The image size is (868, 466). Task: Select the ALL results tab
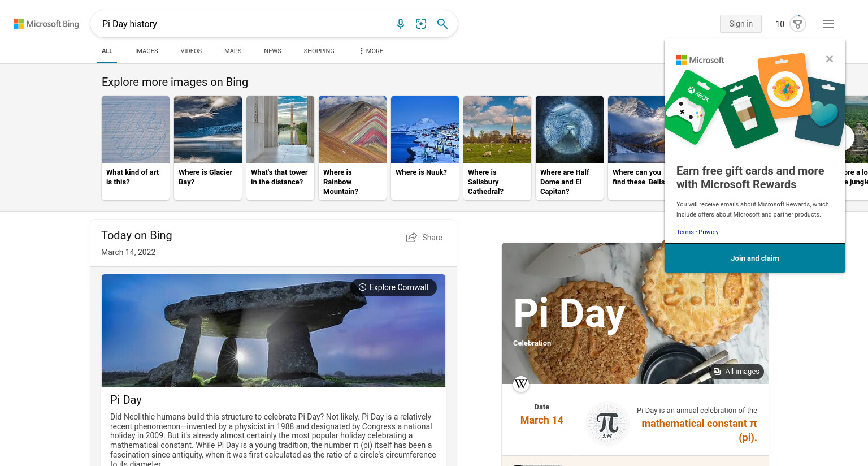[x=107, y=51]
